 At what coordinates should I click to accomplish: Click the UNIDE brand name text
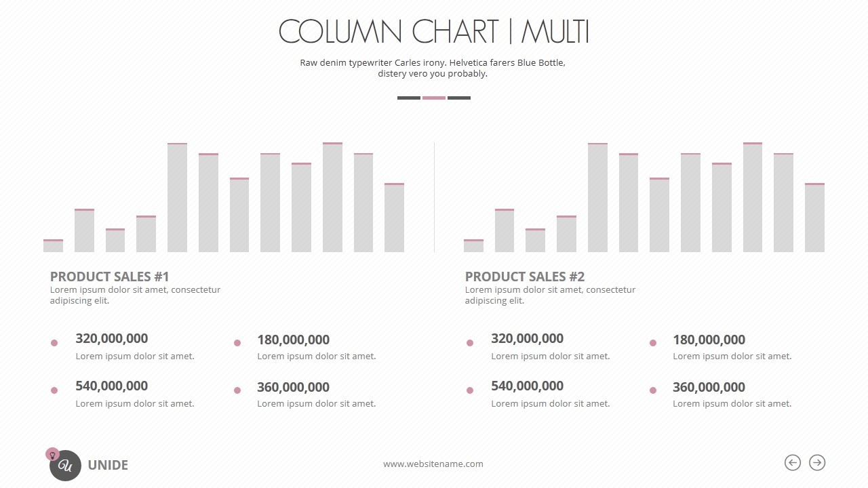click(108, 465)
